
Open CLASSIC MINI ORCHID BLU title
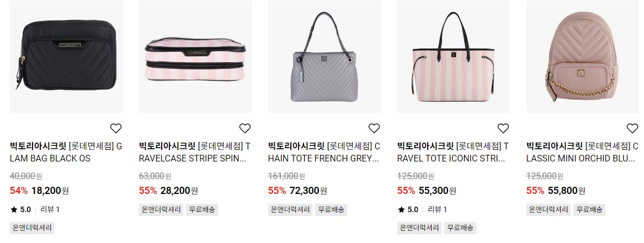[x=582, y=152]
